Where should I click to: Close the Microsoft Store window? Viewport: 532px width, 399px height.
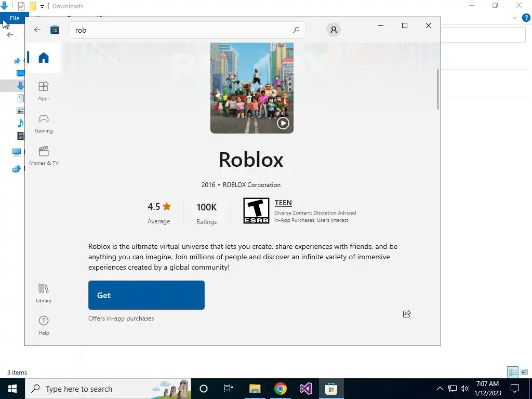click(429, 25)
